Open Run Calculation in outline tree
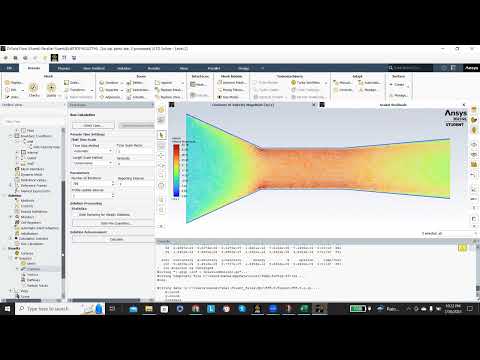480x360 pixels. [x=29, y=244]
